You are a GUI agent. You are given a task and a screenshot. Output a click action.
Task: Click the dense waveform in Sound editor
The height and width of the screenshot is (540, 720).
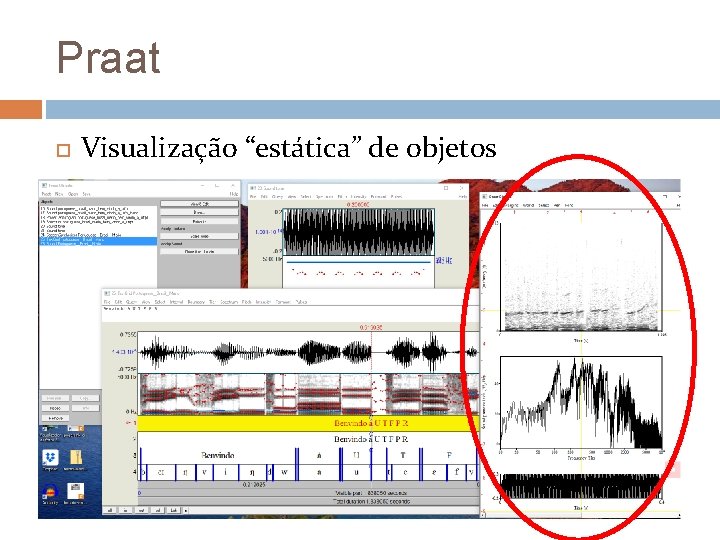point(359,232)
